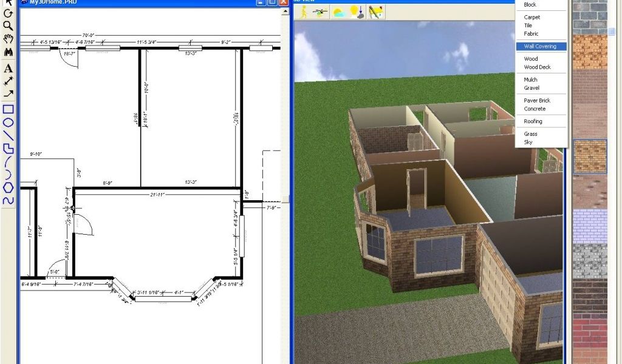Select Grass in the material menu
Viewport: 622px width, 364px height.
(x=530, y=134)
